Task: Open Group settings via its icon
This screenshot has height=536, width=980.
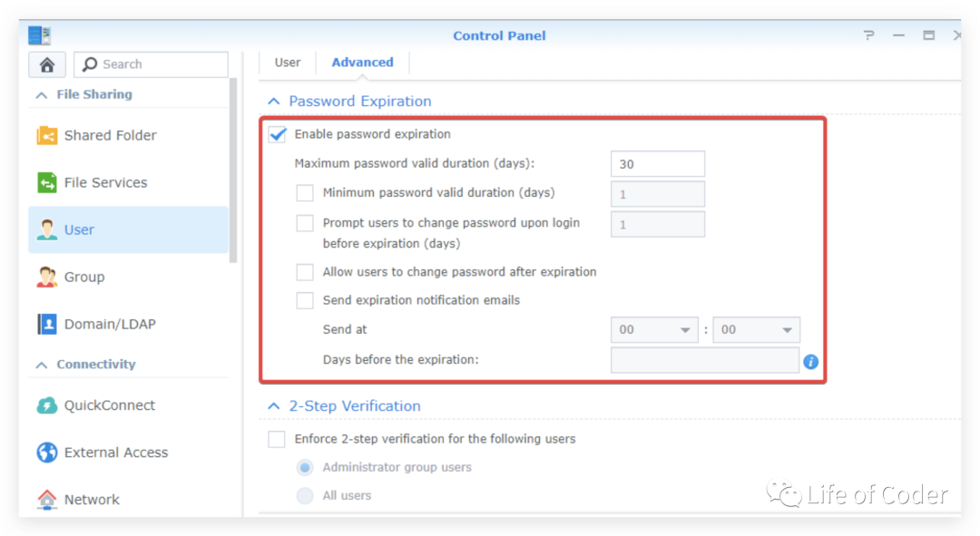Action: click(x=47, y=277)
